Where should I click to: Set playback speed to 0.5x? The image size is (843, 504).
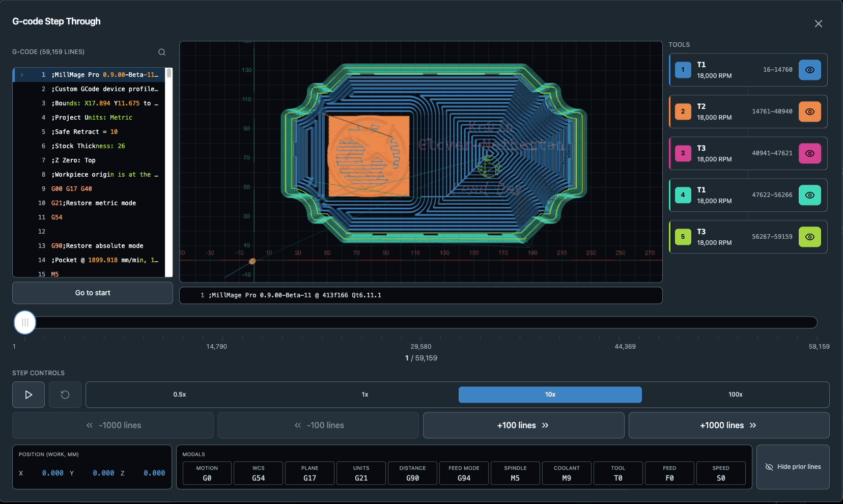(180, 395)
